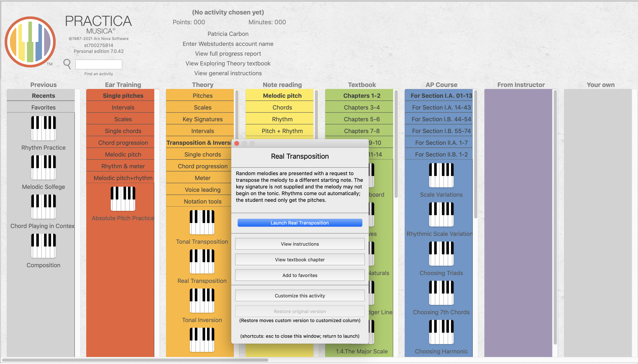Open the Choosing Triads piano icon

coord(441,254)
